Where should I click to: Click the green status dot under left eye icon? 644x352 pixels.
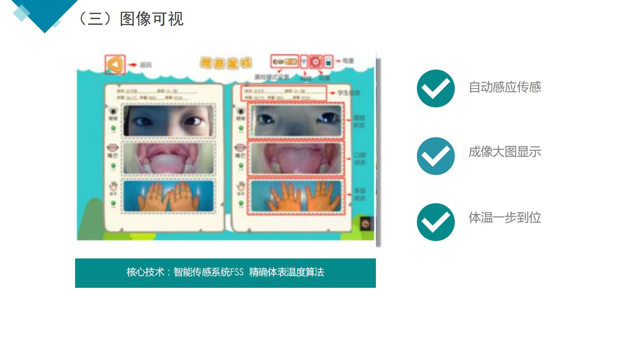113,128
